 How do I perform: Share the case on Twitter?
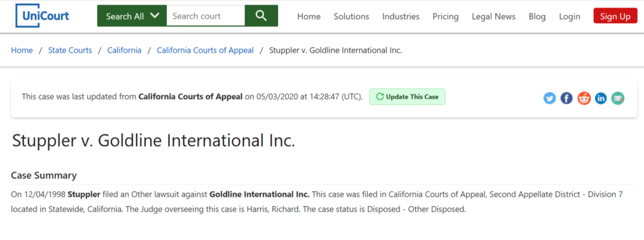pos(550,98)
